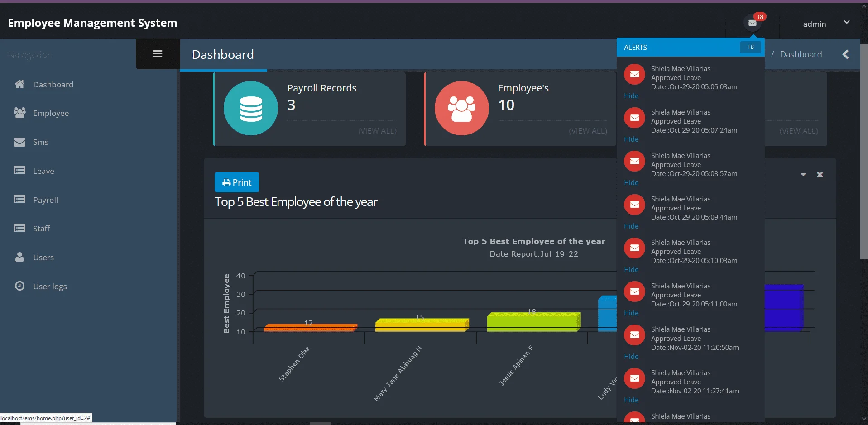Click the Top 5 Best Employee heading
The height and width of the screenshot is (425, 868).
click(296, 202)
